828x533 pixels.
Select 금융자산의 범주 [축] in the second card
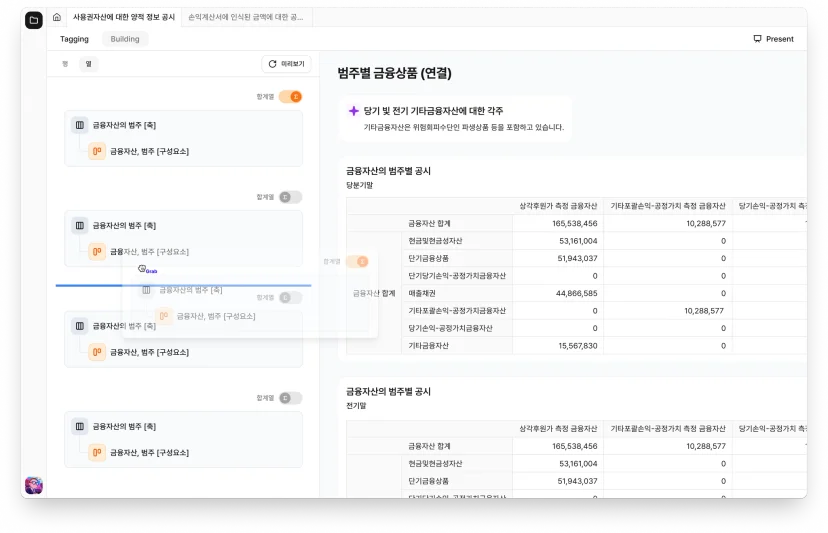point(124,226)
